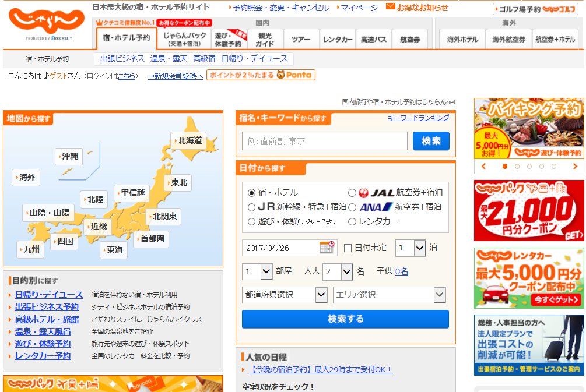Select 四国 region on the map
Viewport: 586px width, 392px height.
(64, 241)
